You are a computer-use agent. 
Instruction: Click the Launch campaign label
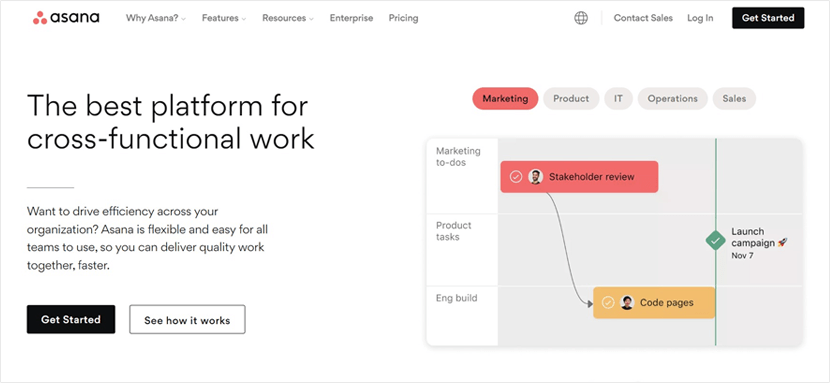[759, 237]
